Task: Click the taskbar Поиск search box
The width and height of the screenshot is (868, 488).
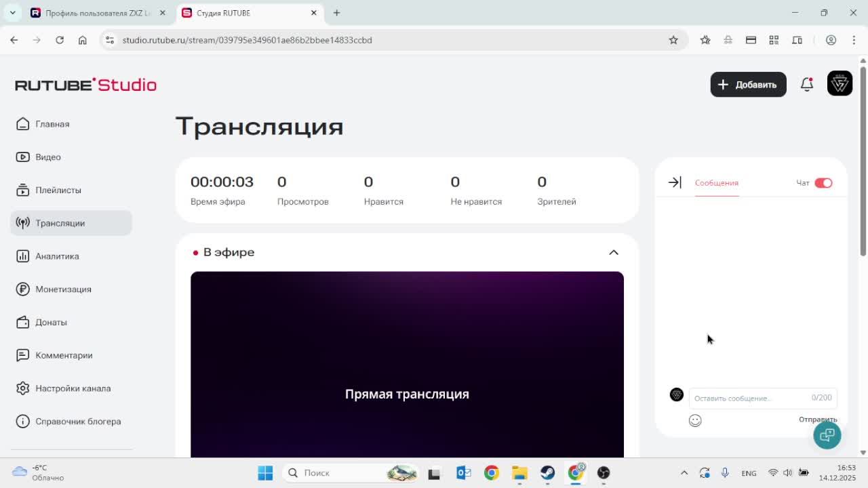Action: [x=351, y=472]
